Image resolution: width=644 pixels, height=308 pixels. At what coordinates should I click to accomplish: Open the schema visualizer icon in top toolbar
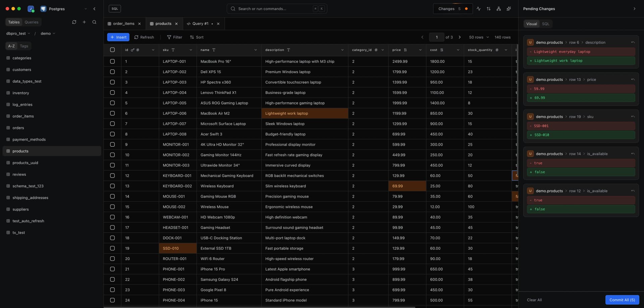[499, 9]
